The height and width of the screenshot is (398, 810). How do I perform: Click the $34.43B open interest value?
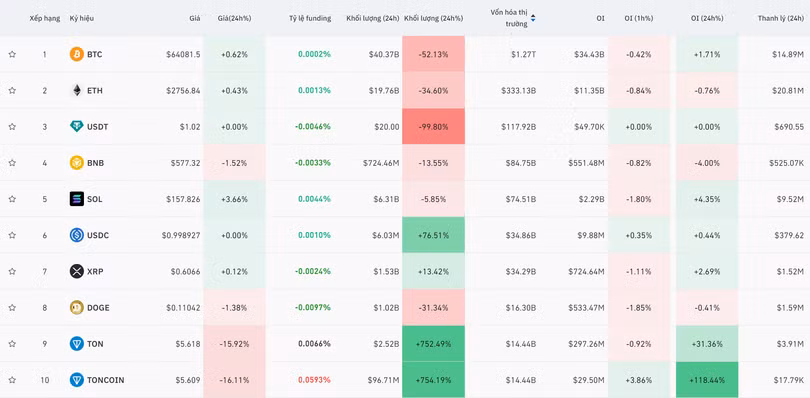pos(588,54)
